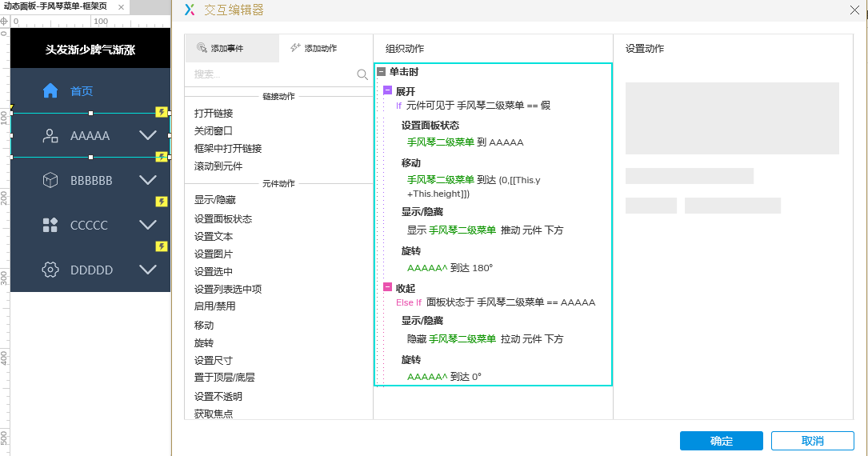
Task: Click the ruler origin crosshair icon
Action: [x=5, y=21]
